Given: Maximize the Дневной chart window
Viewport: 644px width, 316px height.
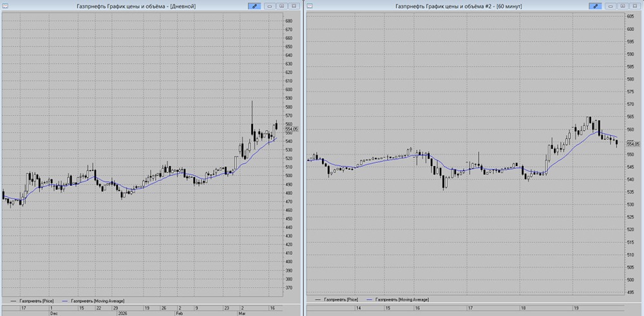Looking at the screenshot, I should coord(282,6).
